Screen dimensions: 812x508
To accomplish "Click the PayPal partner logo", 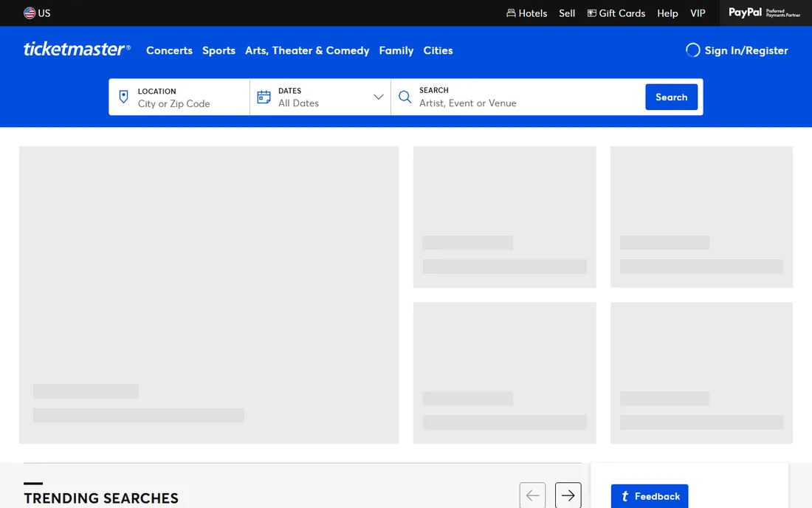I will 764,13.
